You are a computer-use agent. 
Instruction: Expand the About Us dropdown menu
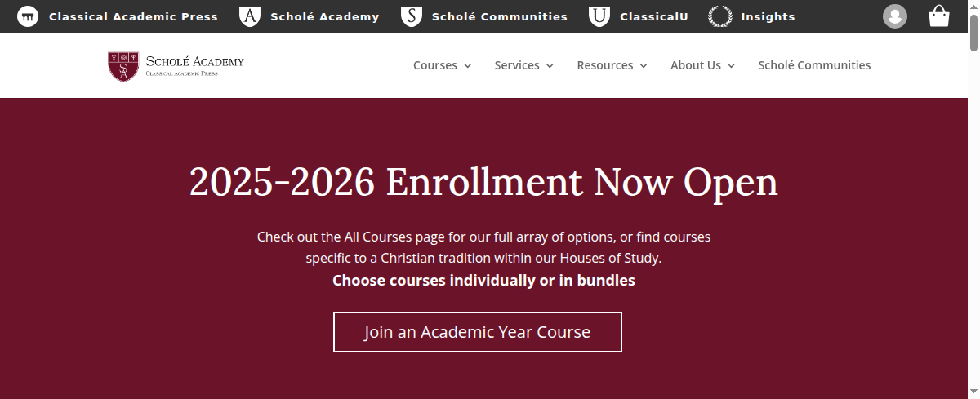click(702, 65)
